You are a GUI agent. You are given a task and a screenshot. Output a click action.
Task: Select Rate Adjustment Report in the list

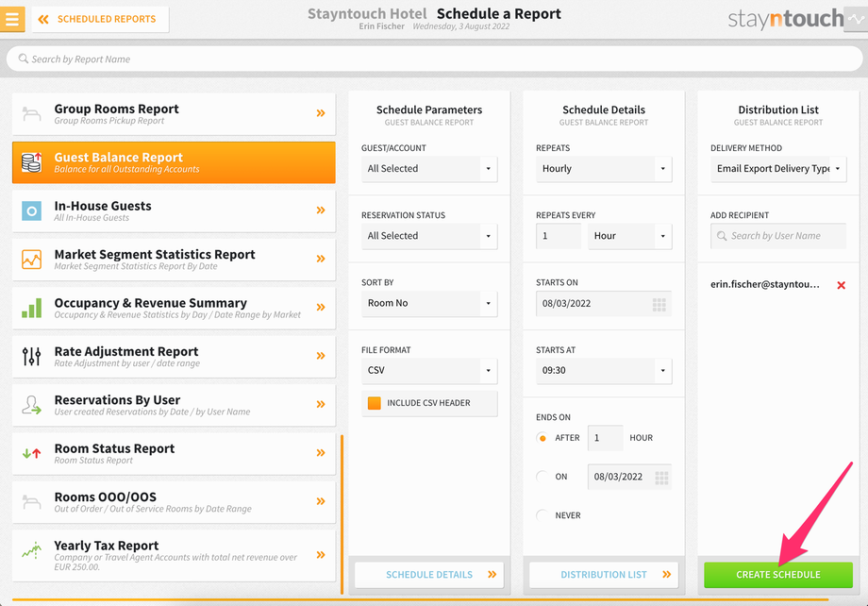174,357
